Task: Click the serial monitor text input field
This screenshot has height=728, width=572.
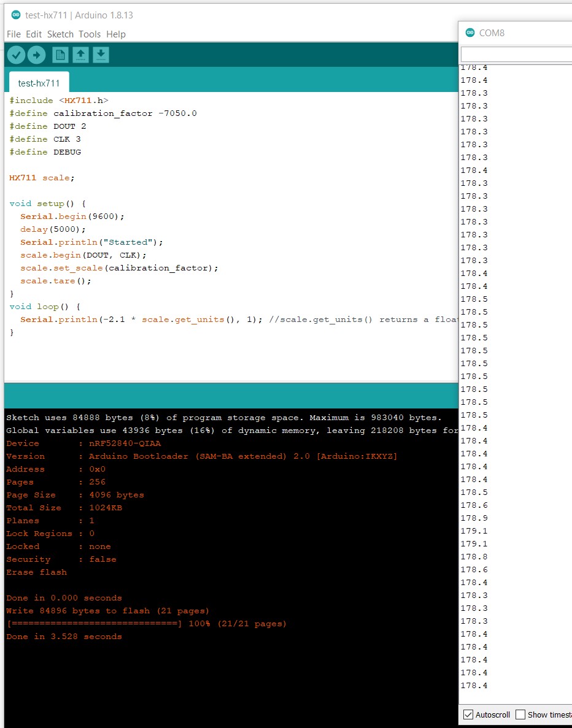Action: pyautogui.click(x=528, y=54)
